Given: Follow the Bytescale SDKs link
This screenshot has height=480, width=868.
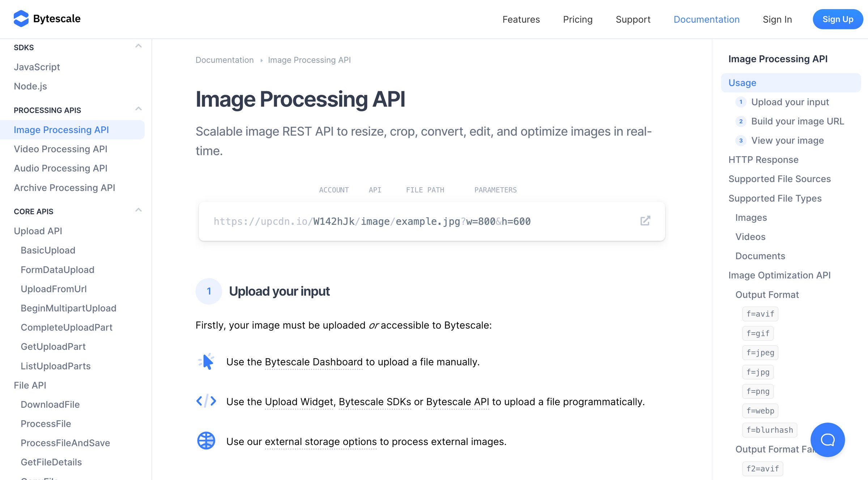Looking at the screenshot, I should (x=375, y=402).
